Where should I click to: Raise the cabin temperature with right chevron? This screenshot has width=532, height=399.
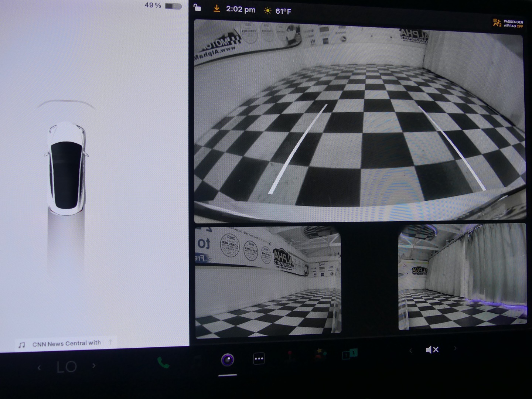tap(94, 366)
